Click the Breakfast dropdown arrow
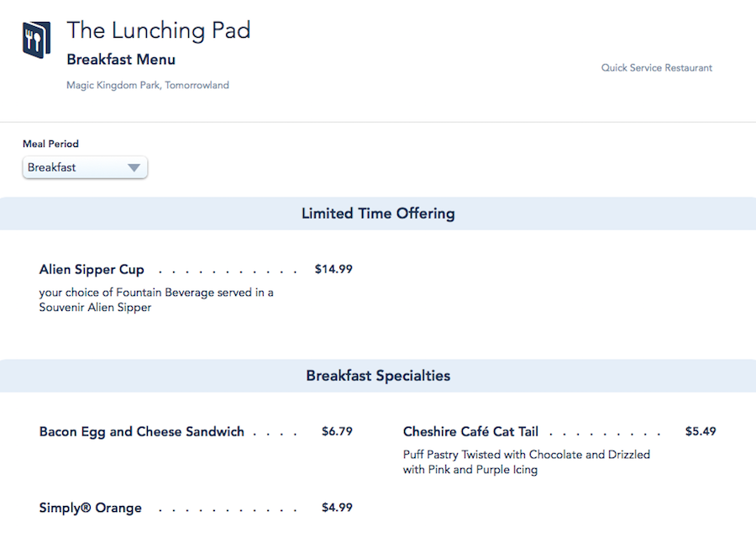Viewport: 756px width, 543px height. click(x=134, y=167)
